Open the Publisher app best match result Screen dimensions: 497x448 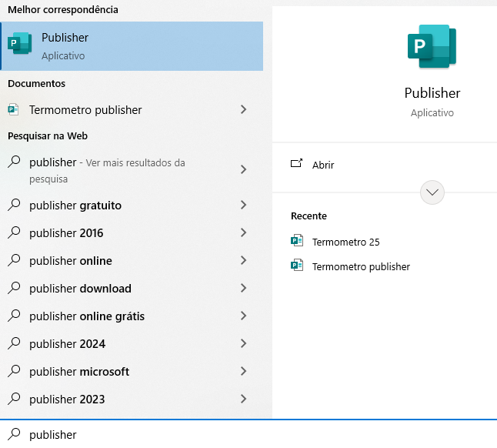(132, 46)
